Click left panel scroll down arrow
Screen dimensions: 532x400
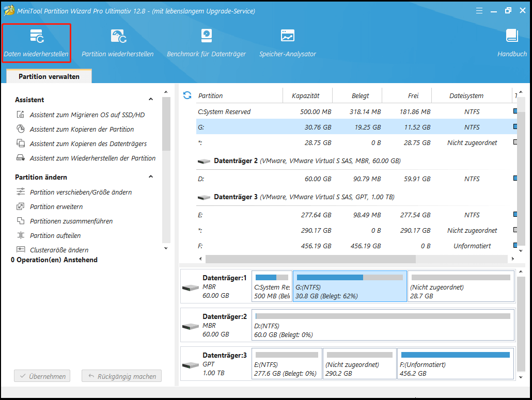[166, 248]
